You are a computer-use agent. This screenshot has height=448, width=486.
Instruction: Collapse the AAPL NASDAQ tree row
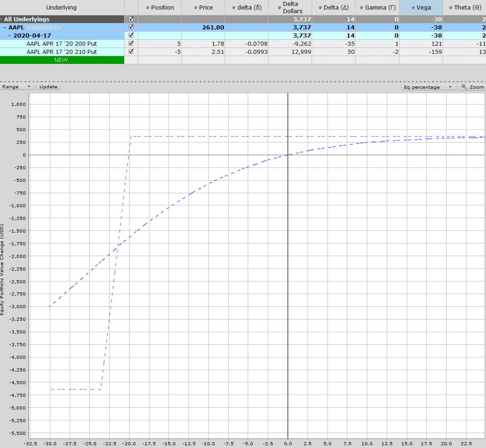(5, 27)
